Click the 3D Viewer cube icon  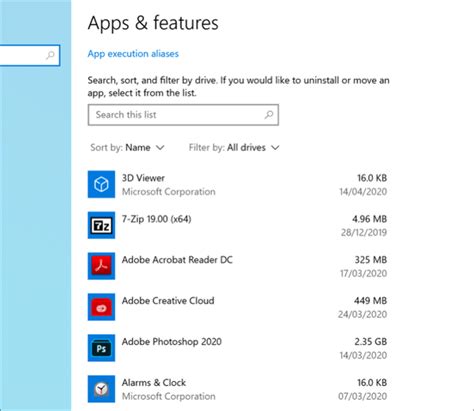[101, 184]
